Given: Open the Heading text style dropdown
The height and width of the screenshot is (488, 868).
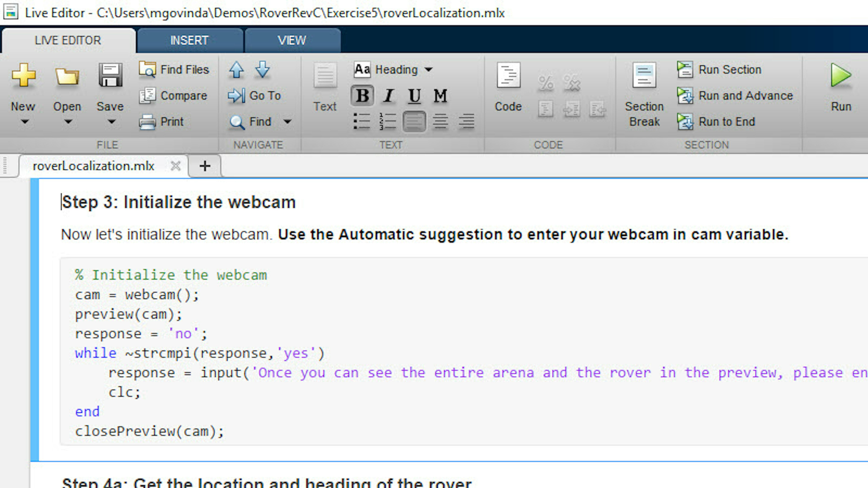Looking at the screenshot, I should pyautogui.click(x=393, y=70).
